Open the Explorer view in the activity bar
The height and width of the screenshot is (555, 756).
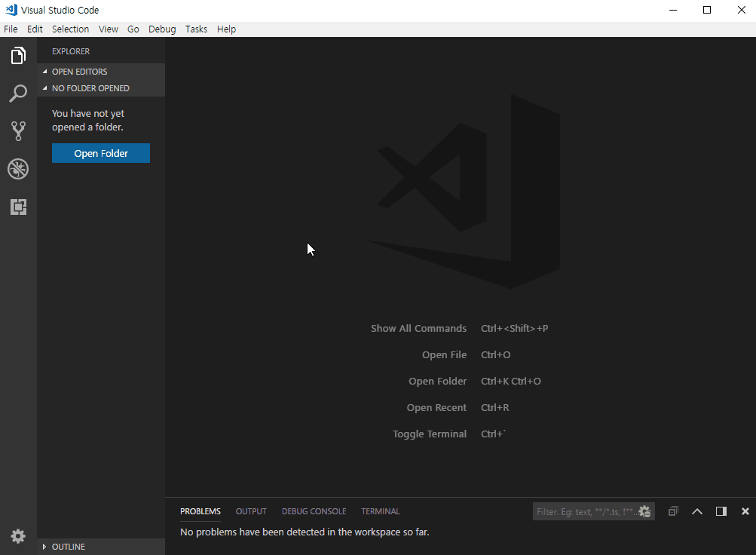pos(18,56)
